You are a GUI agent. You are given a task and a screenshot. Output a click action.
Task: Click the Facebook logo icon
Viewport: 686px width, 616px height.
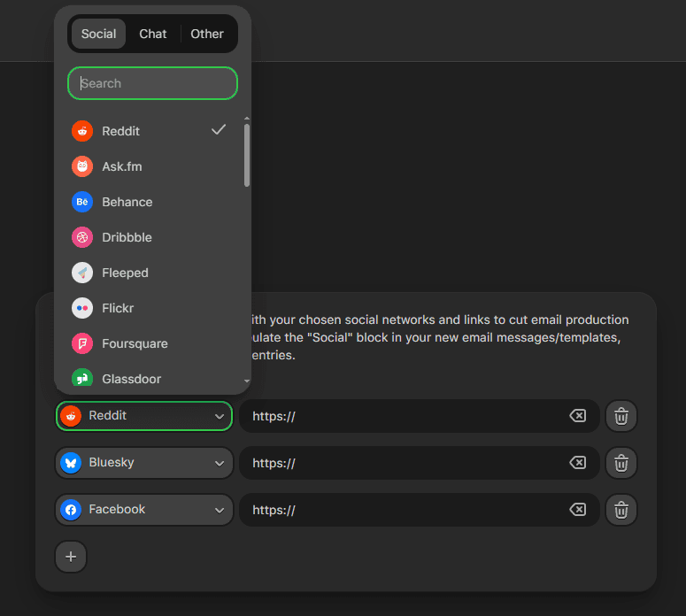click(x=71, y=510)
